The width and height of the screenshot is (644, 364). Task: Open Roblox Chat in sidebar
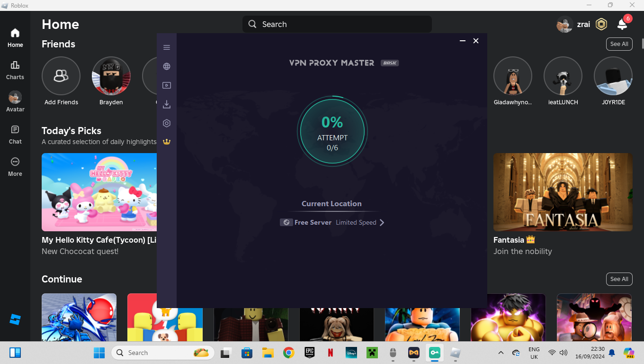[15, 135]
